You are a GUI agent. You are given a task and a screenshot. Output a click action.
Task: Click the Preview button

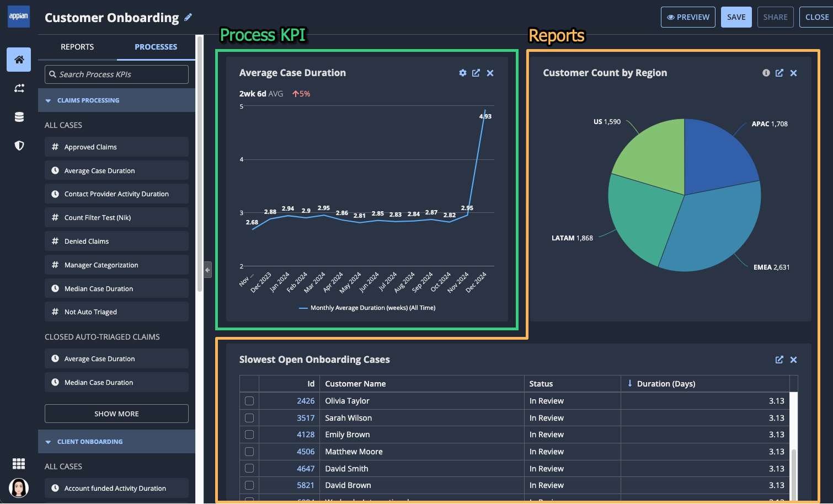click(688, 17)
